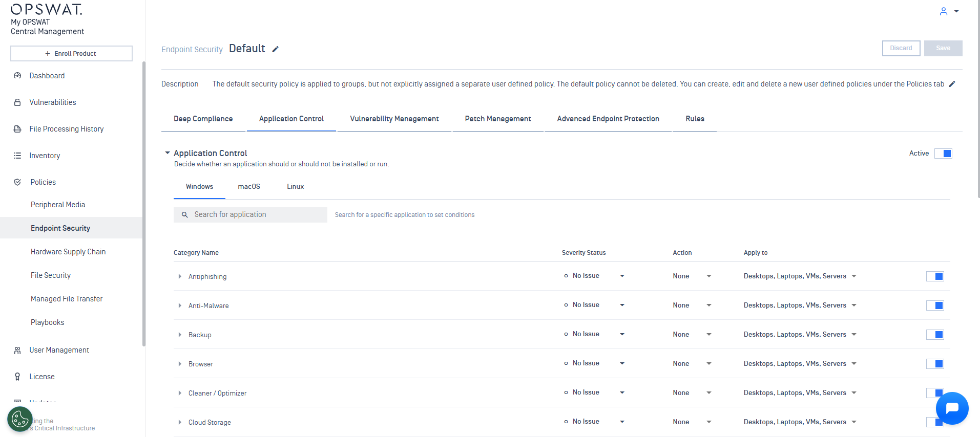Turn off the Backup category toggle
This screenshot has height=437, width=980.
click(x=935, y=335)
